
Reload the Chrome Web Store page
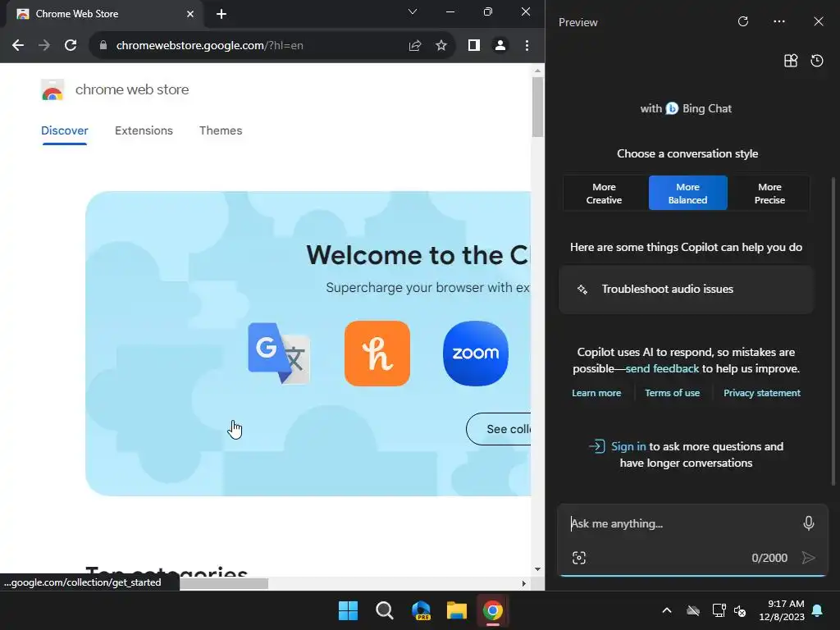(71, 46)
